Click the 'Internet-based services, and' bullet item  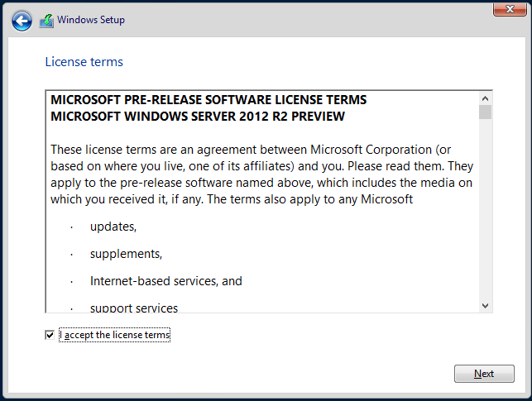coord(165,281)
